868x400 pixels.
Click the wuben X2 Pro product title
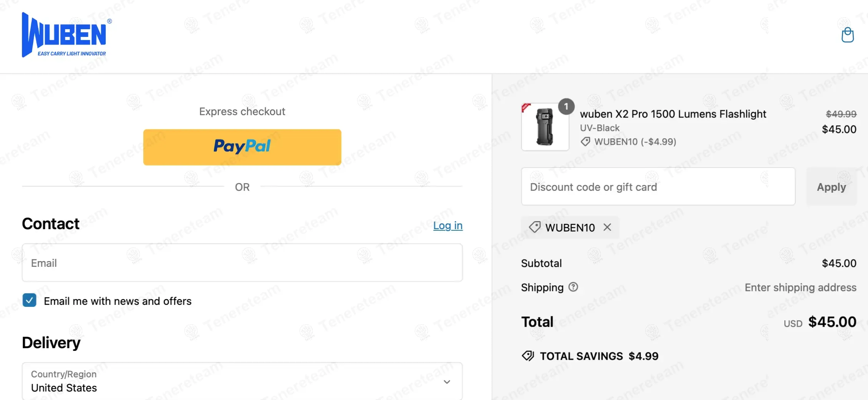point(673,114)
